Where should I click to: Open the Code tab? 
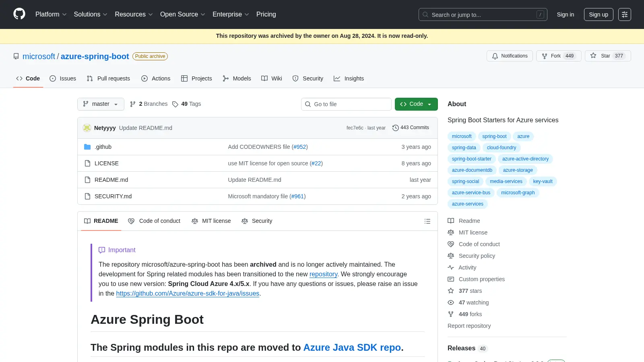coord(28,78)
